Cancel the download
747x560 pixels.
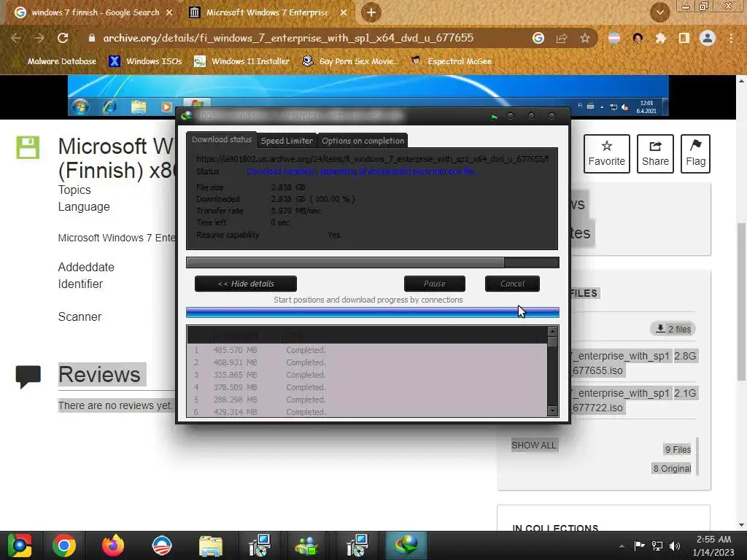(x=512, y=284)
